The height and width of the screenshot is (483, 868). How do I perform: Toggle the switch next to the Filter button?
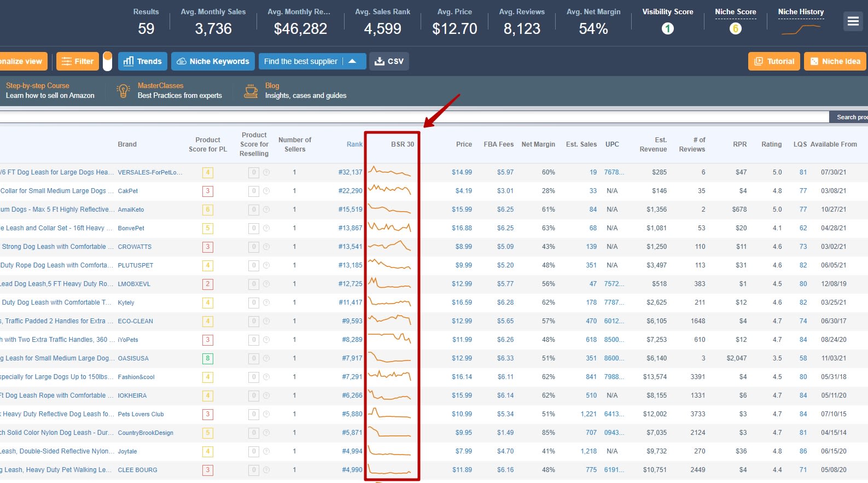coord(108,61)
